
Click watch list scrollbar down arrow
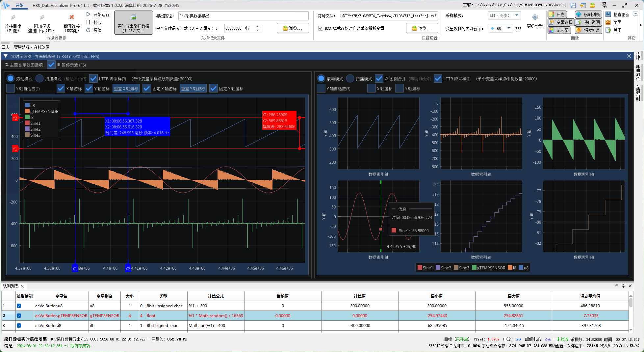tap(631, 330)
